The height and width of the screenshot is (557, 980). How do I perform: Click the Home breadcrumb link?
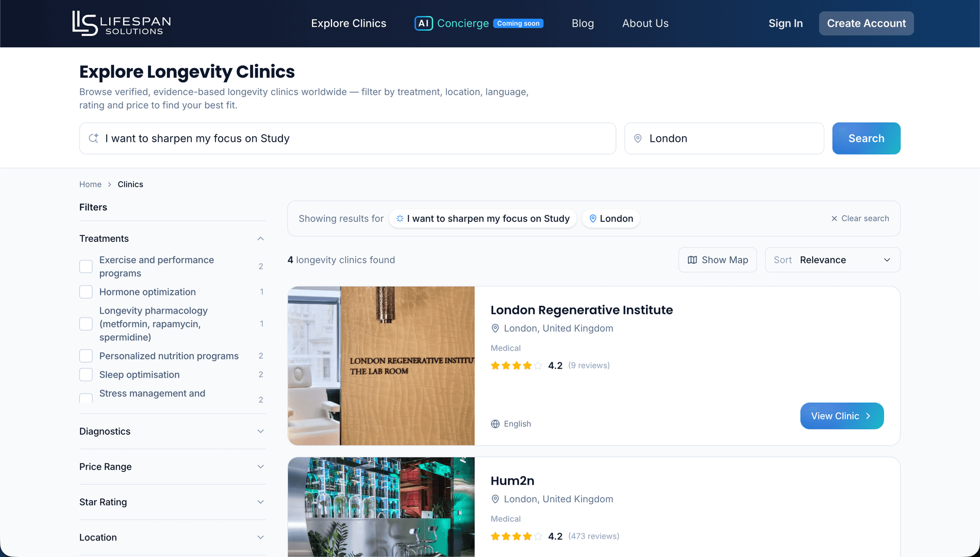pos(90,185)
